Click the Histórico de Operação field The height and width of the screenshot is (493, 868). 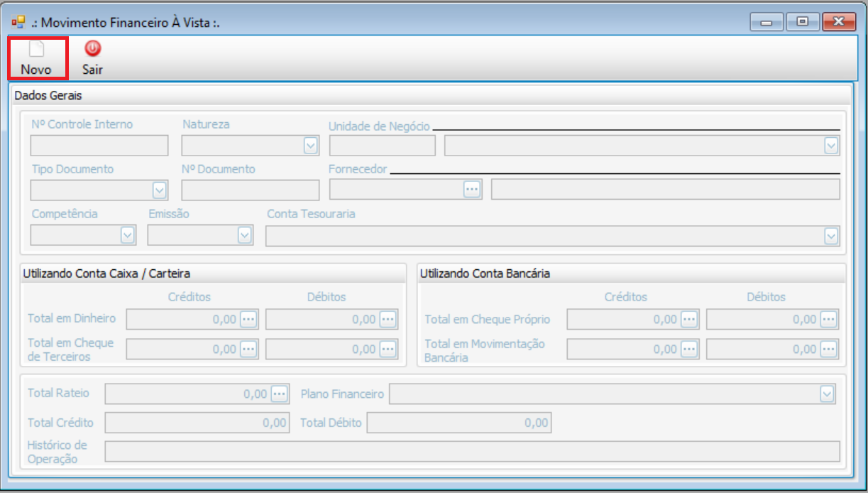click(473, 452)
